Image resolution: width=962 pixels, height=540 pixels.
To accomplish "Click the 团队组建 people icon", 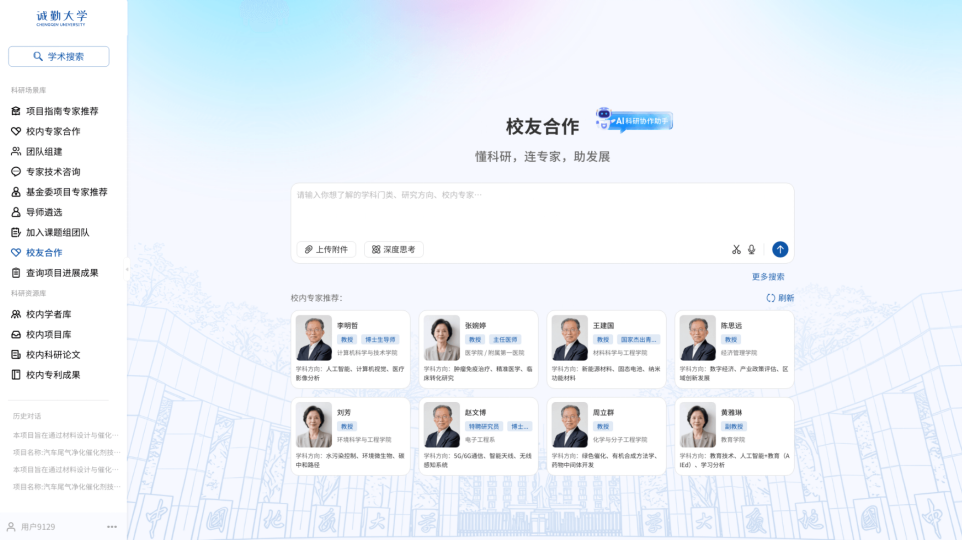I will point(16,152).
